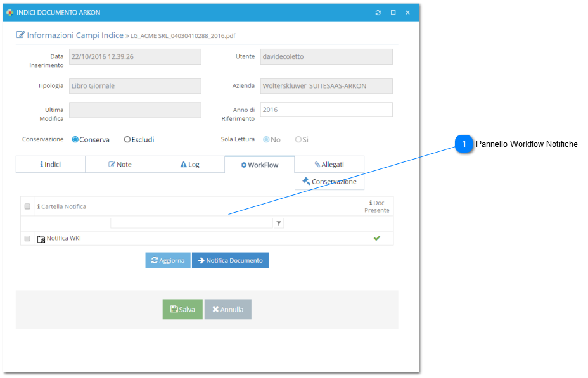Click the Tipologia field Libro Giornale
Screen dimensions: 588x378
135,85
